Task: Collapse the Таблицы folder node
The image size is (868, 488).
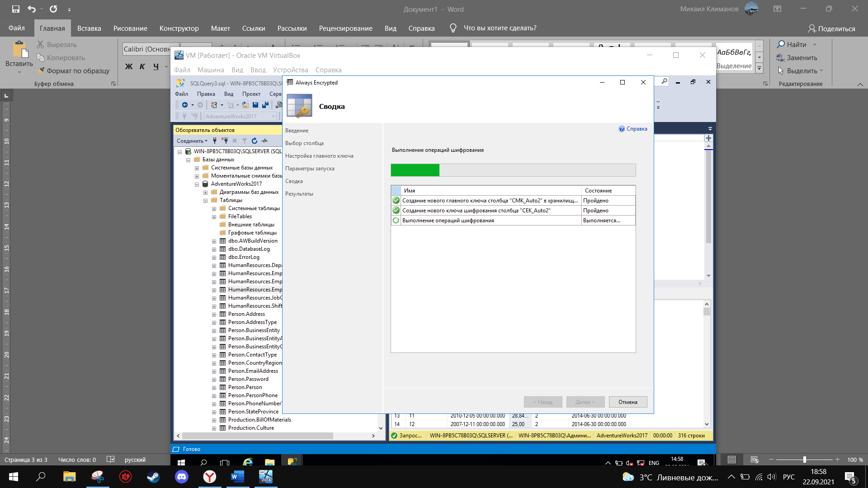Action: pos(206,201)
